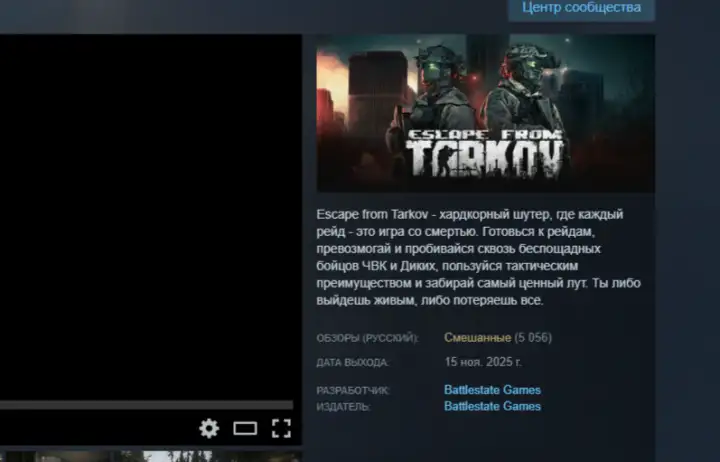This screenshot has width=720, height=462.
Task: Open publisher Battlestate Games link
Action: point(492,407)
